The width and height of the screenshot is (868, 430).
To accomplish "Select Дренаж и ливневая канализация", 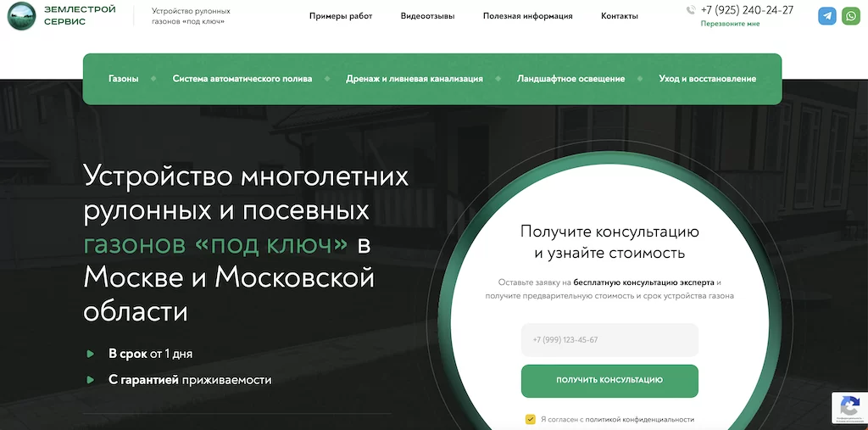I will click(x=414, y=79).
